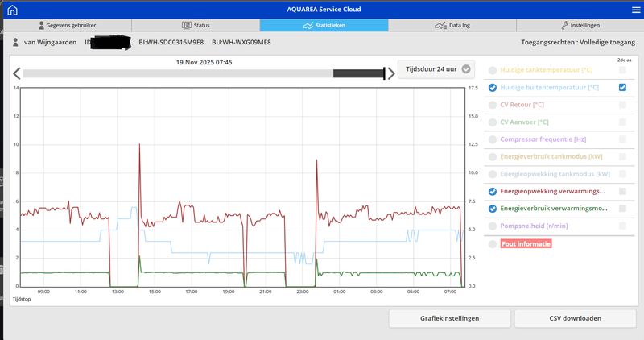Enable Huidige tanktemperatuur series

click(x=493, y=70)
